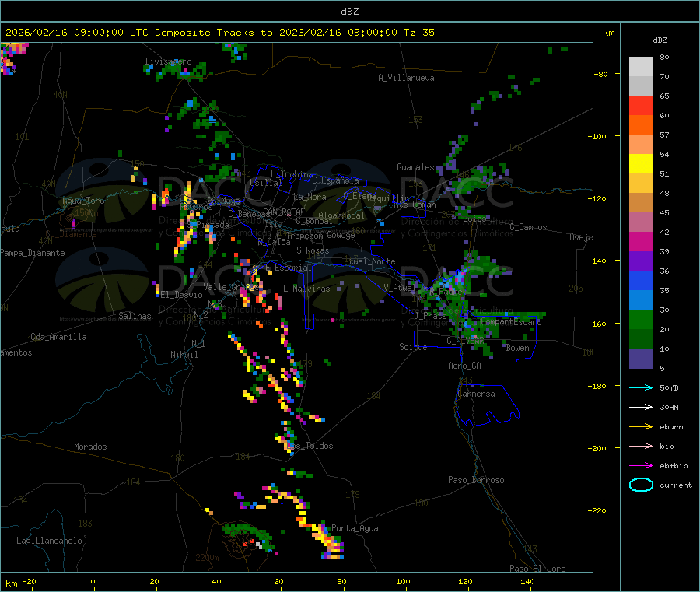Click the Bowen map label

tap(517, 348)
